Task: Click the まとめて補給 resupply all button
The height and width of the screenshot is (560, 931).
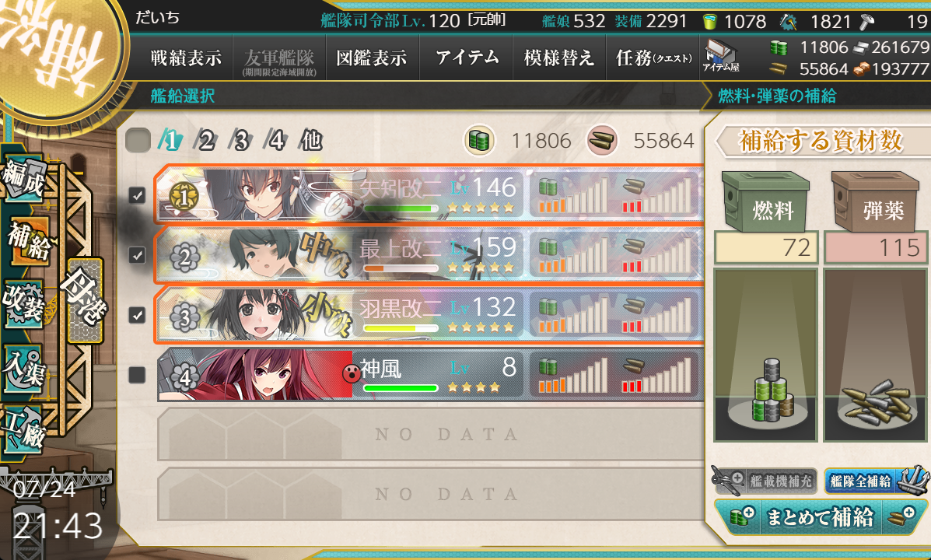Action: click(820, 516)
